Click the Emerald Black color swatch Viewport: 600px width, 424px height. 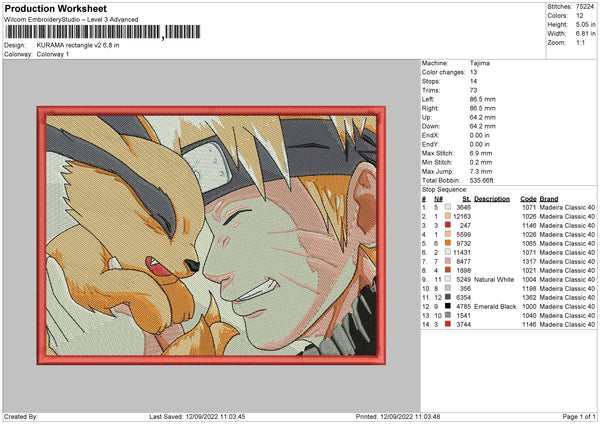tap(448, 306)
